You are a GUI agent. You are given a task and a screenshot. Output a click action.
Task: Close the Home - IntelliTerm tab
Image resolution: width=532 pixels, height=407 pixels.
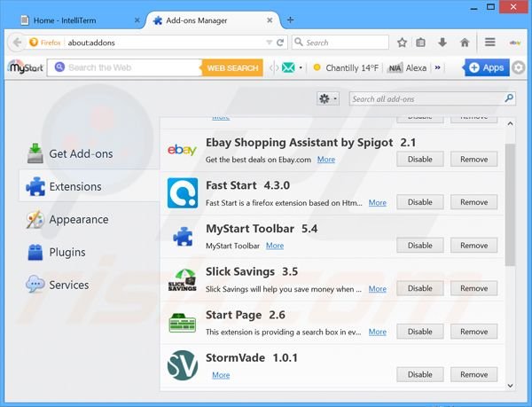click(x=137, y=20)
